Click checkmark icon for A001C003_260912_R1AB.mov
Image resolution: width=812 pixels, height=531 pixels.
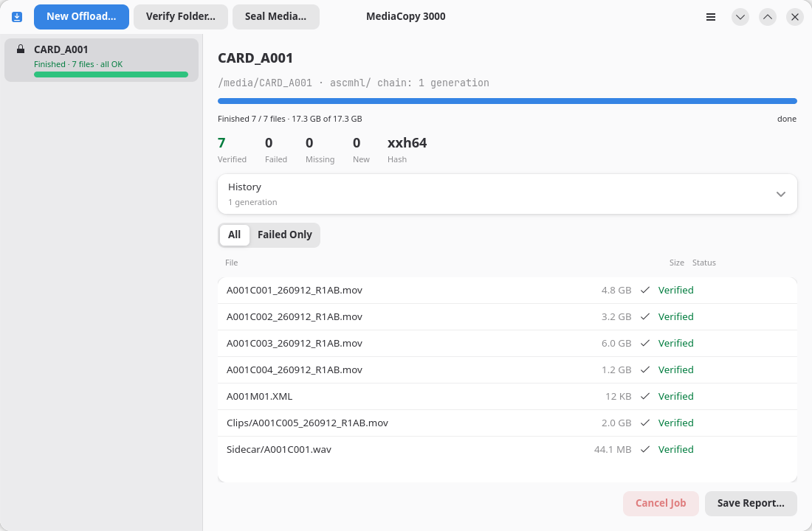pyautogui.click(x=644, y=343)
